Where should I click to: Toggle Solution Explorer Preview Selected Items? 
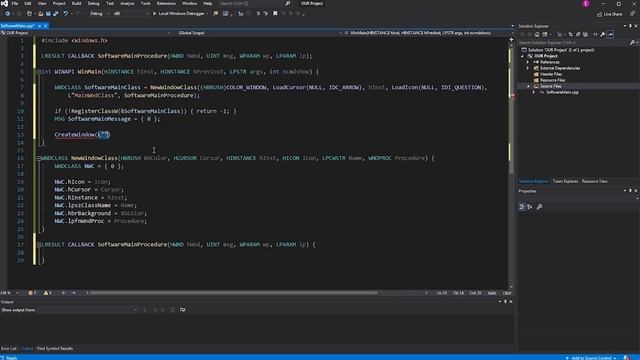pyautogui.click(x=611, y=34)
